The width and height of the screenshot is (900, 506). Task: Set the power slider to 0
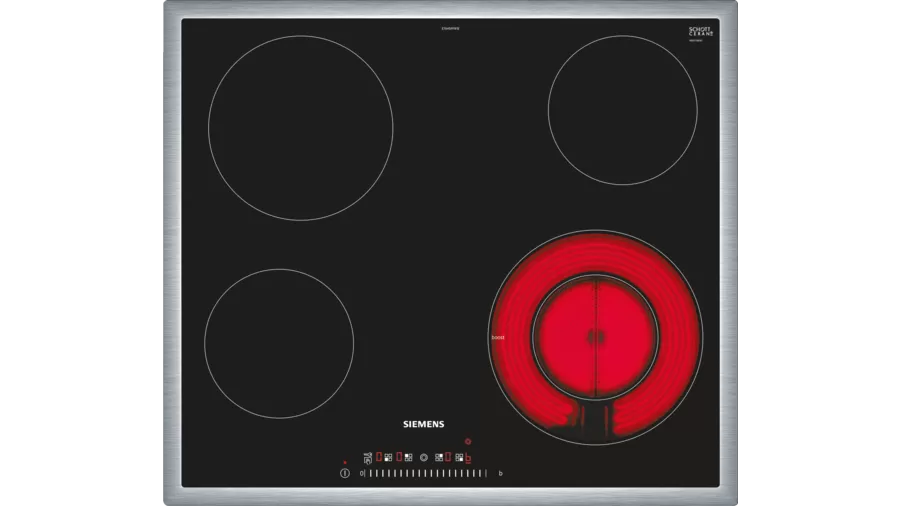361,472
